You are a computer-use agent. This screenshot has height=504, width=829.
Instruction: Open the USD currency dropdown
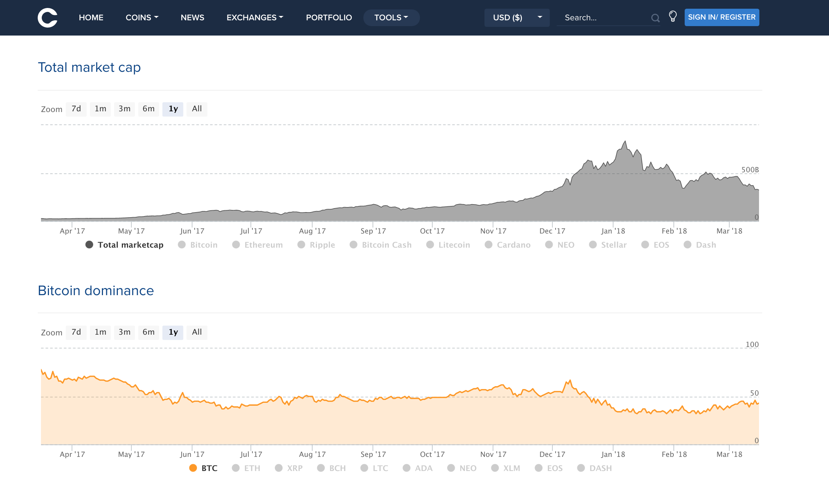[516, 17]
